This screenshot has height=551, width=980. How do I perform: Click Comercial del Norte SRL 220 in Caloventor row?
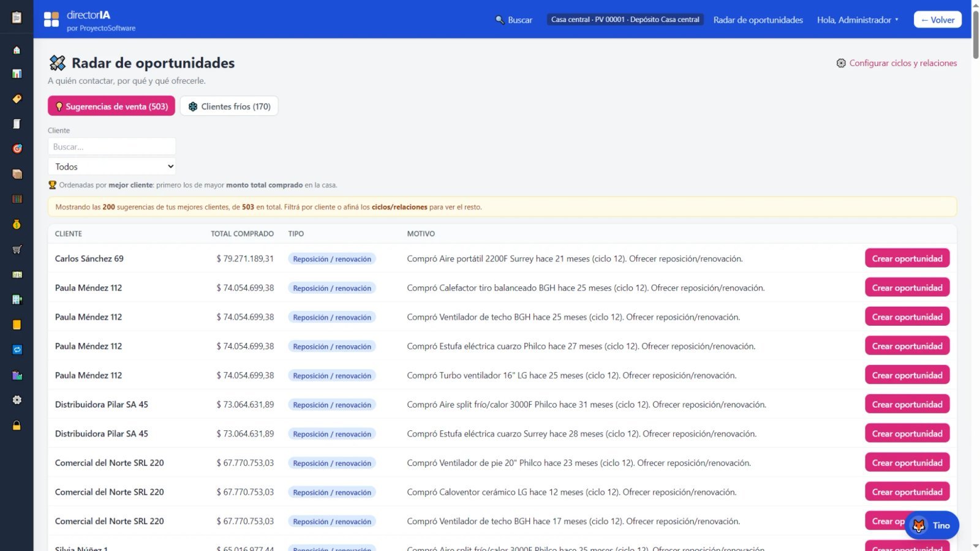point(109,492)
